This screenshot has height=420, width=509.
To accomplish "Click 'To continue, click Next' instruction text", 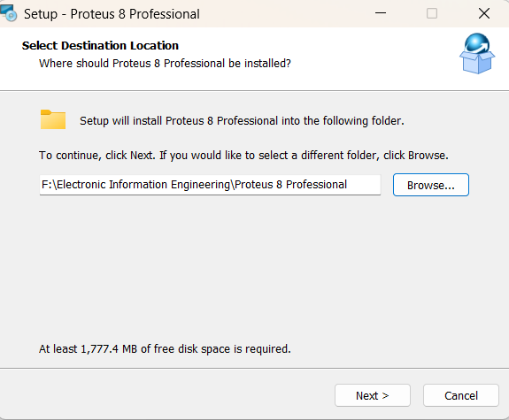I will 243,156.
